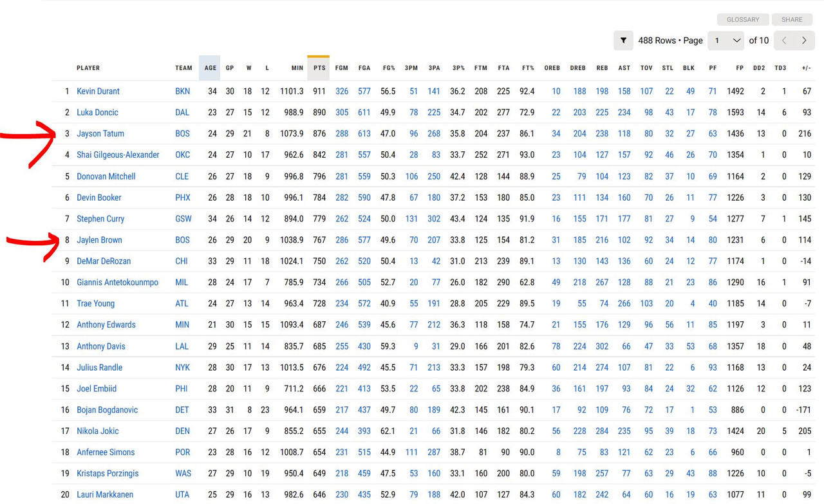Open the DEN team link
824x504 pixels.
tap(182, 431)
